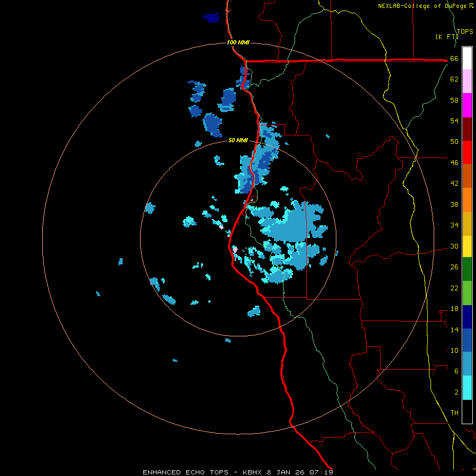Pick the magenta legend color swatch
Viewport: 476px width, 476px height.
click(x=467, y=105)
